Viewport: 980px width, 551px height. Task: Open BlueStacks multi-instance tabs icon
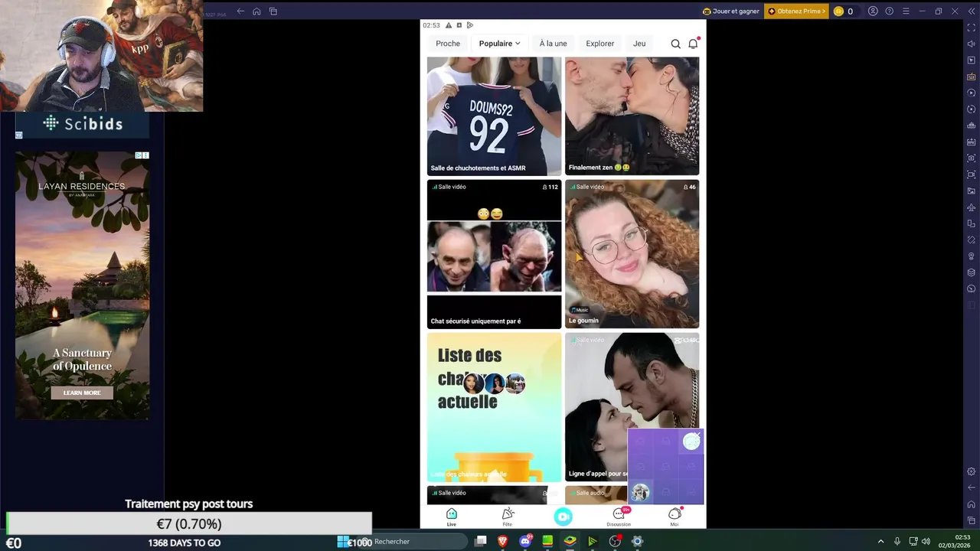273,11
